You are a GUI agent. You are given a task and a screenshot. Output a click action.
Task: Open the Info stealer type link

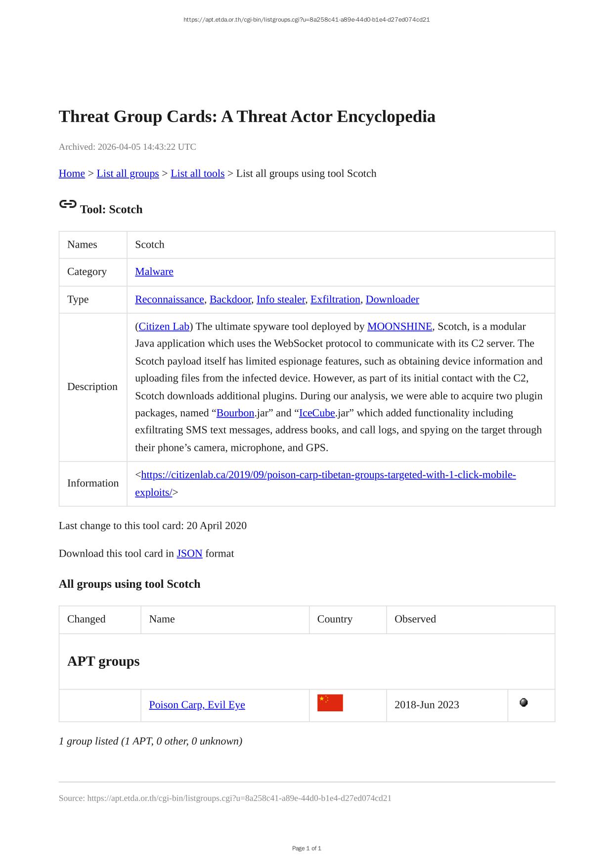281,300
